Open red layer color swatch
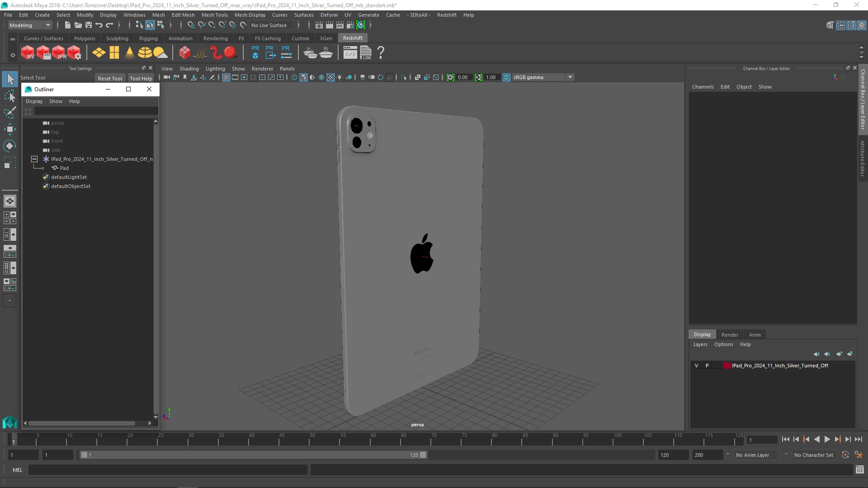This screenshot has height=488, width=868. pos(727,366)
